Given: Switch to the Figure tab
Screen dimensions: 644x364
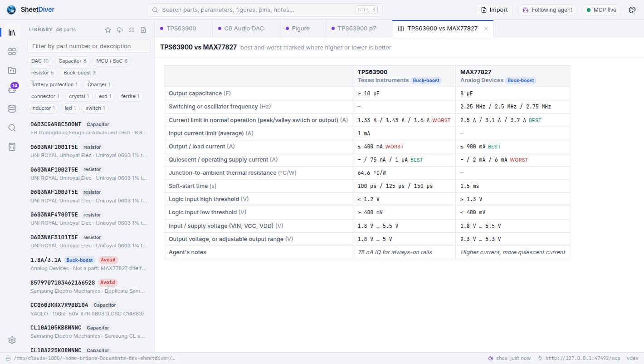Looking at the screenshot, I should (x=302, y=29).
